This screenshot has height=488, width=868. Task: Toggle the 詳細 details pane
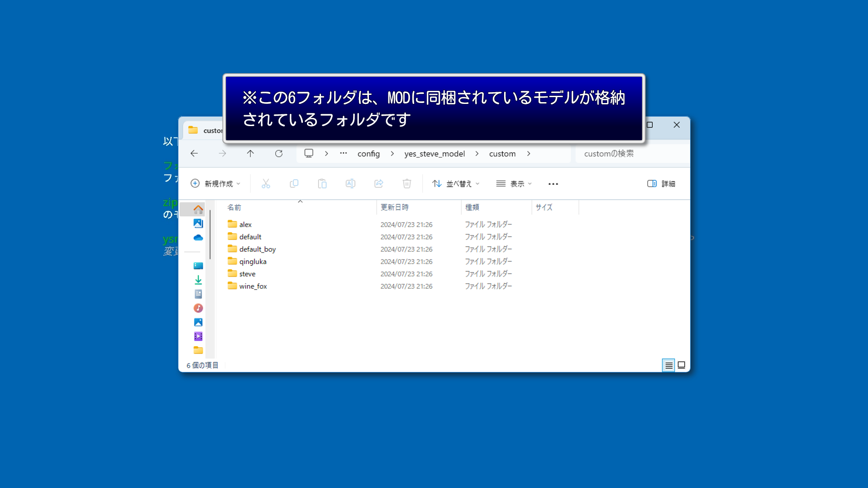click(x=660, y=183)
